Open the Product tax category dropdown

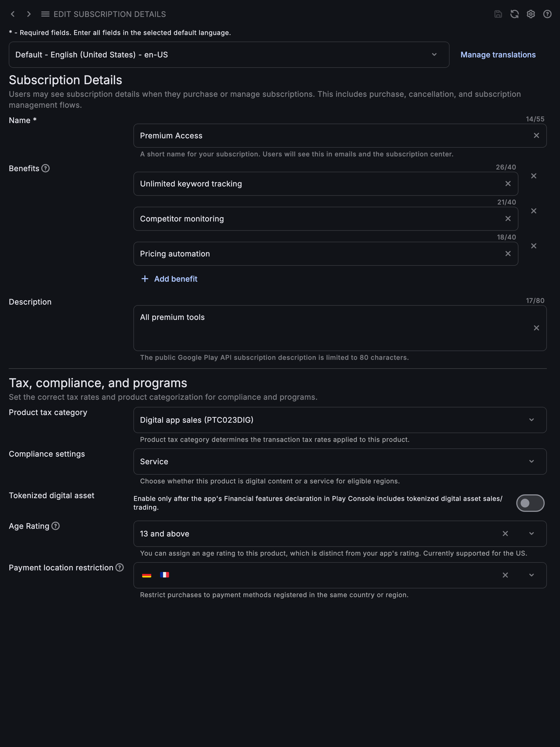pyautogui.click(x=340, y=420)
